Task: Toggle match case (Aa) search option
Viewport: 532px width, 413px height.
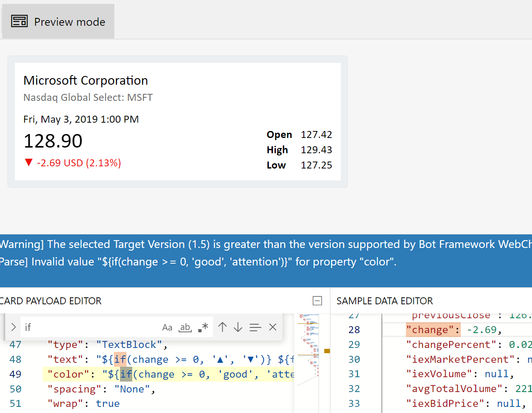Action: [x=167, y=327]
